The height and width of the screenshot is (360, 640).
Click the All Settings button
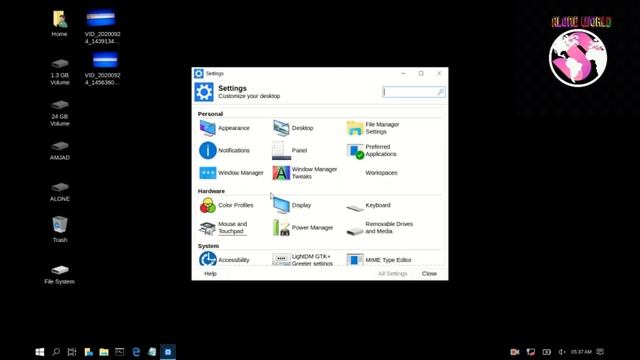coord(392,273)
